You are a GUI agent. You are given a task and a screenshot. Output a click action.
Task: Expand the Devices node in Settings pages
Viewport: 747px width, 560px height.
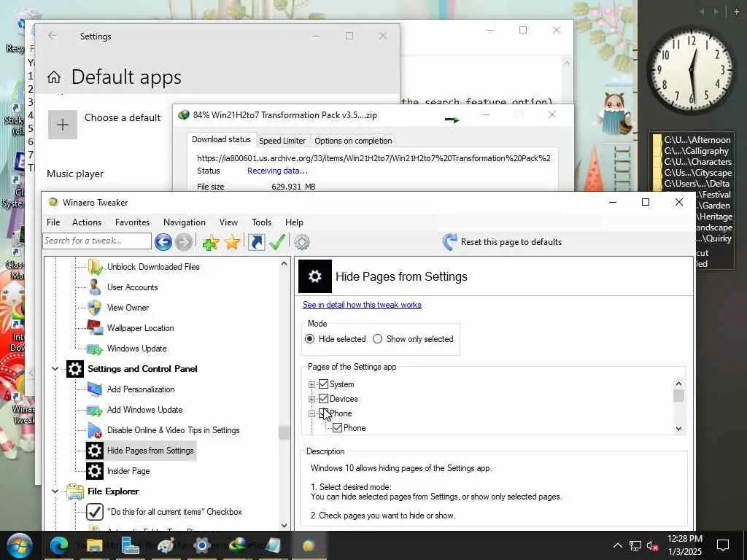point(312,399)
